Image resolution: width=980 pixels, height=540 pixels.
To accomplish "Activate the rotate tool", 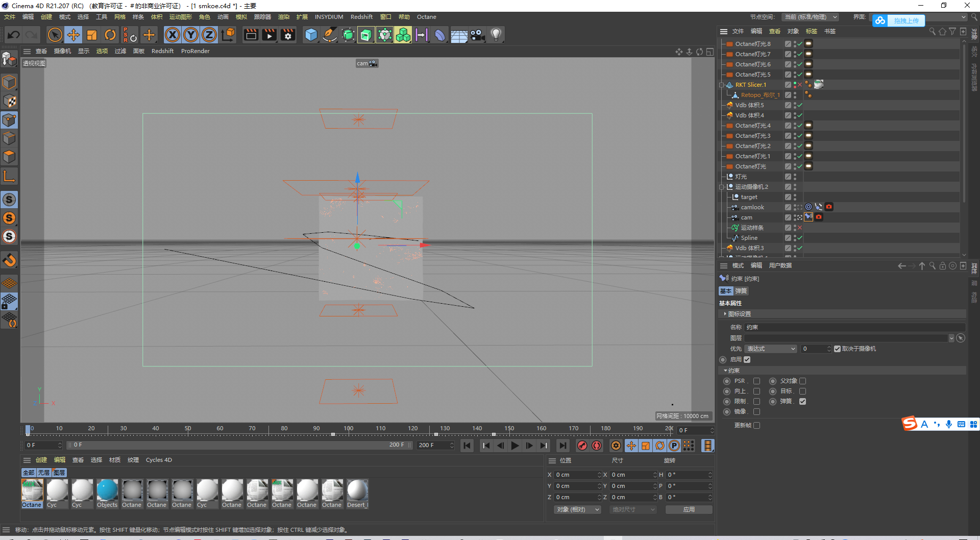I will (x=110, y=35).
